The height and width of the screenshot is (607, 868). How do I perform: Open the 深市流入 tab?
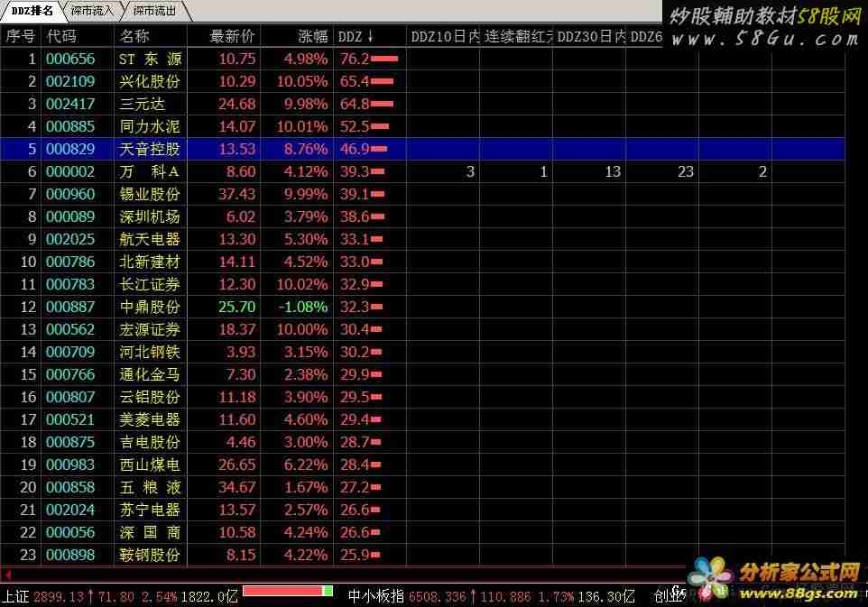pos(92,11)
